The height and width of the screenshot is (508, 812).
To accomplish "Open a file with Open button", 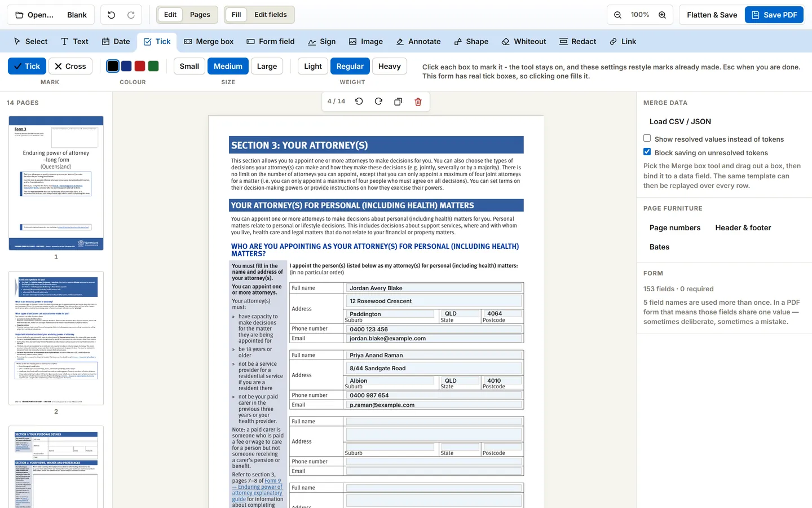I will (34, 15).
